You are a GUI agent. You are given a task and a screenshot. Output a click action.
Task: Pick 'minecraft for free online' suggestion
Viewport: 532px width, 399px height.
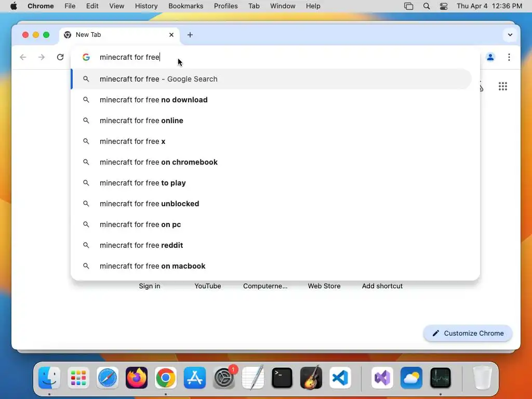click(x=271, y=121)
